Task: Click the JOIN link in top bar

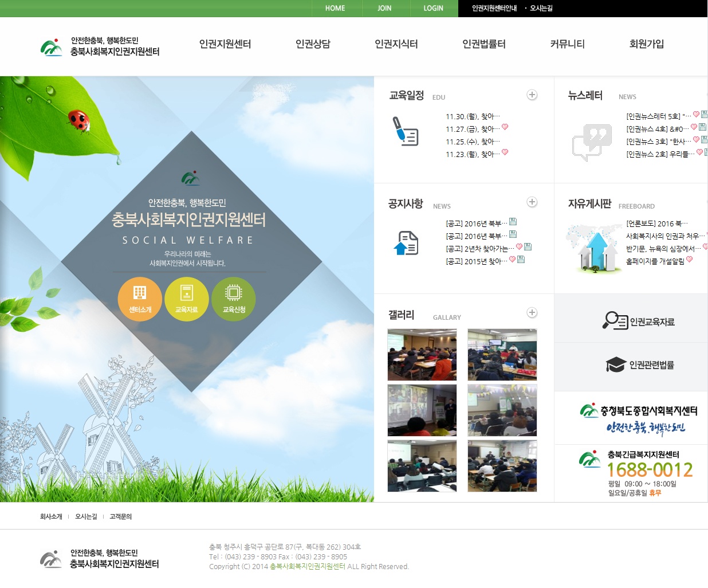Action: tap(384, 9)
